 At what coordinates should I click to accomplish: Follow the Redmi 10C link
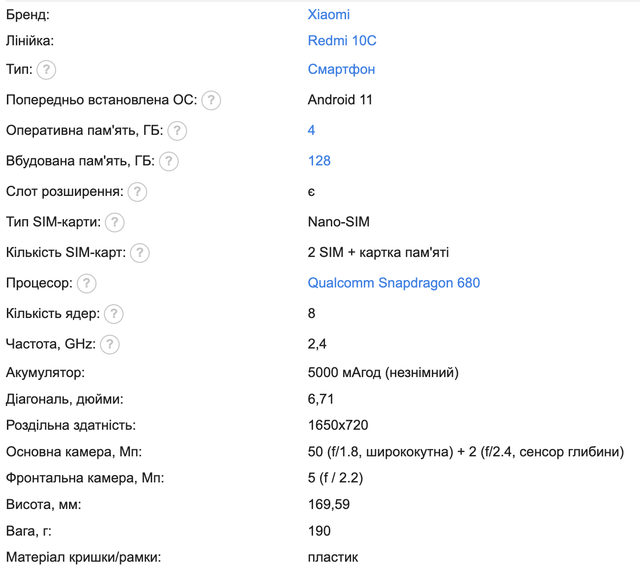click(x=342, y=41)
